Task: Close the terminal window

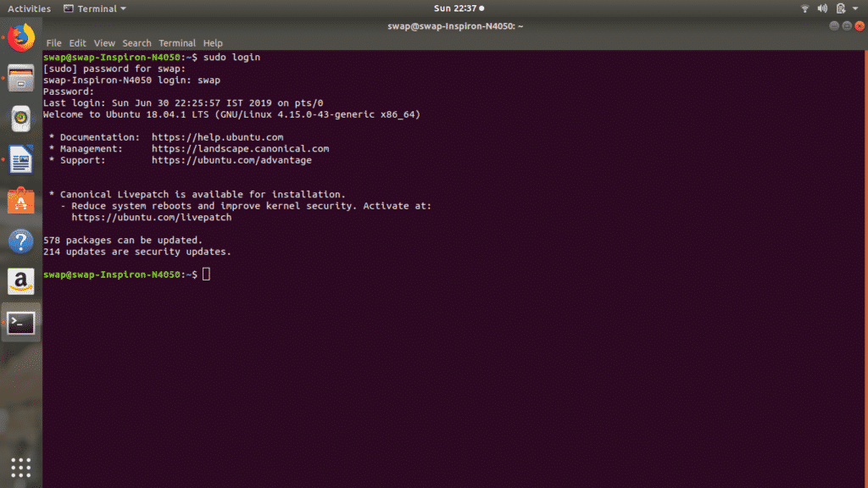Action: pyautogui.click(x=860, y=26)
